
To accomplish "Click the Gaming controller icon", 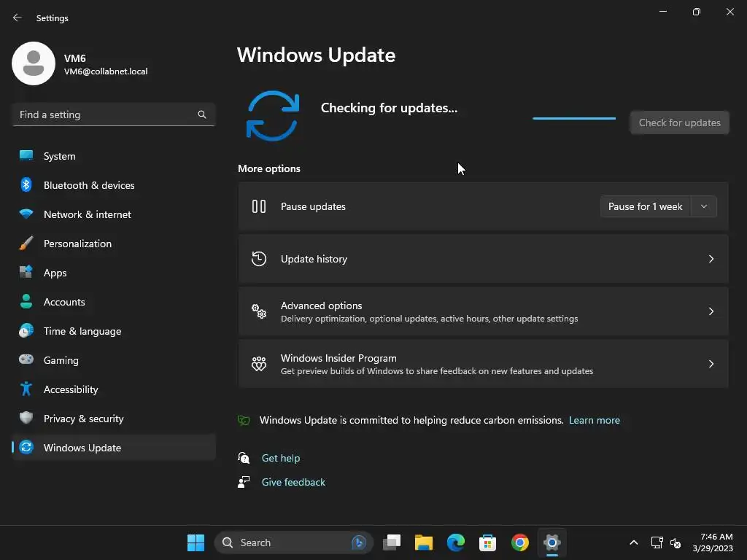I will pos(26,359).
